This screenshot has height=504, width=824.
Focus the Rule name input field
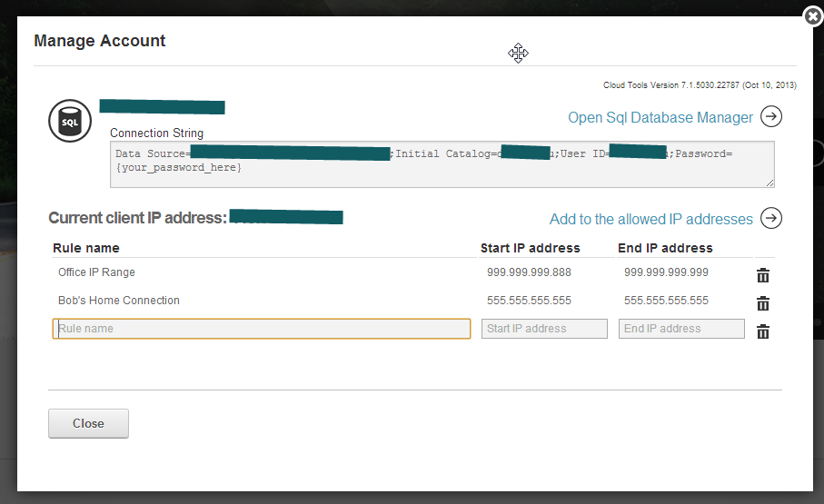click(x=261, y=329)
